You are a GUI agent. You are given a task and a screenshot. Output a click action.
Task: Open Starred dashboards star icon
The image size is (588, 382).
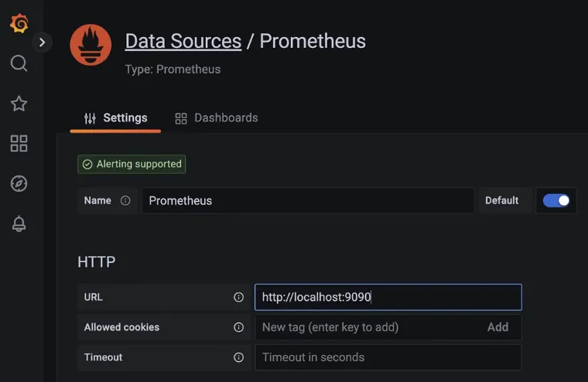click(19, 104)
